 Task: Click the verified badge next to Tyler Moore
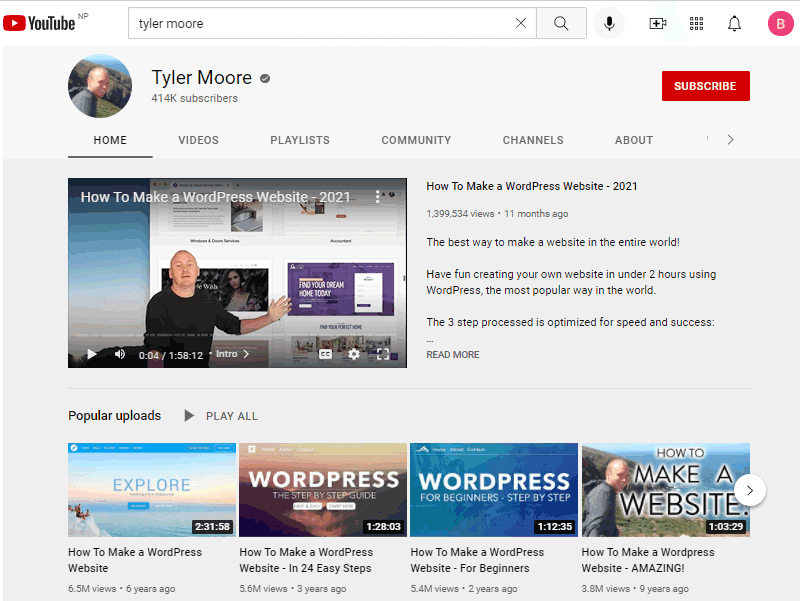[x=265, y=79]
